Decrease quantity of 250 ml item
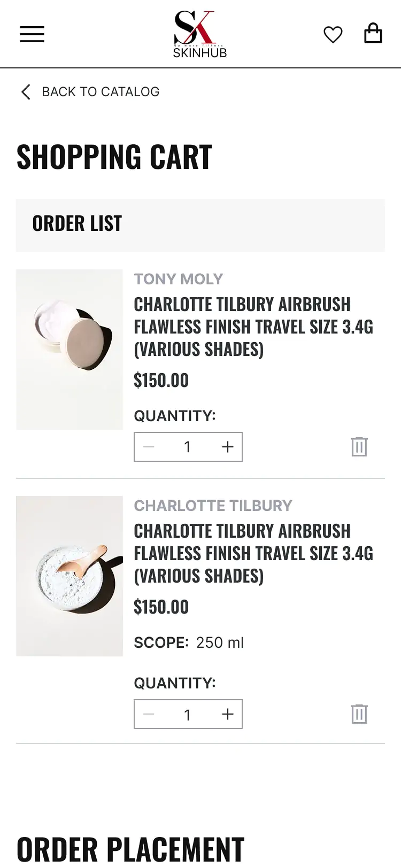 149,714
